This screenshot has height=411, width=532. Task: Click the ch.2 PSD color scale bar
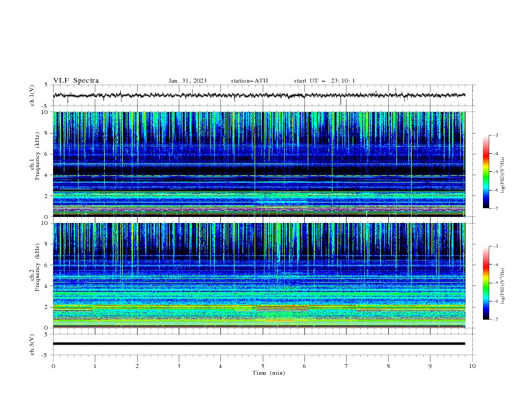(x=486, y=283)
